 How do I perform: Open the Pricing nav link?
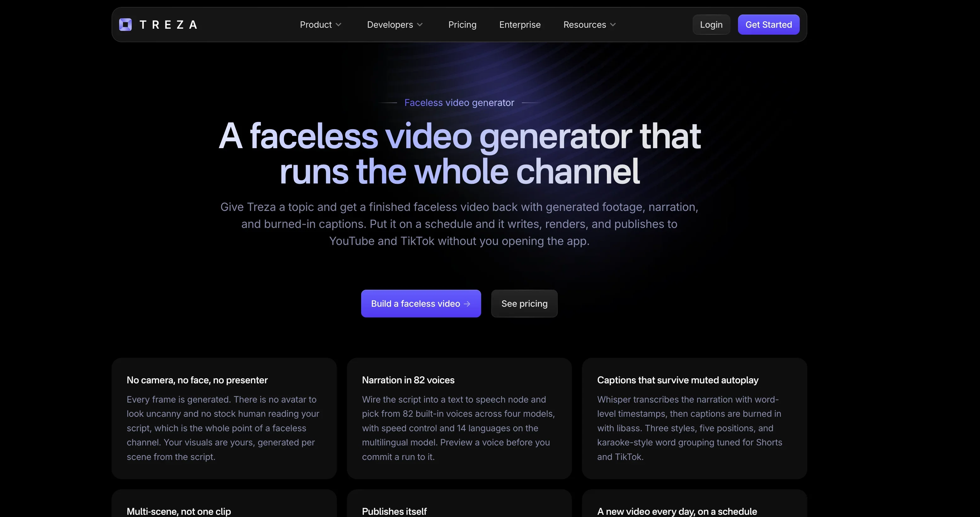click(462, 25)
